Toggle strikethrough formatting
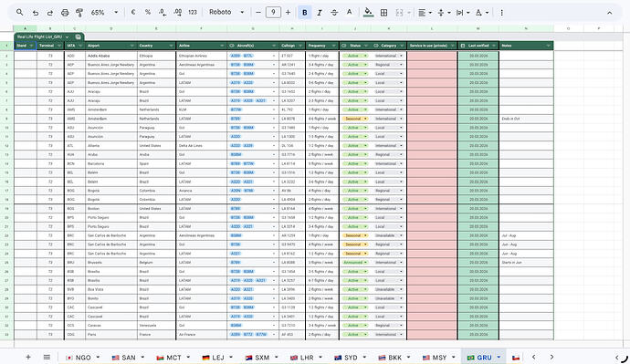The width and height of the screenshot is (630, 364). (334, 13)
